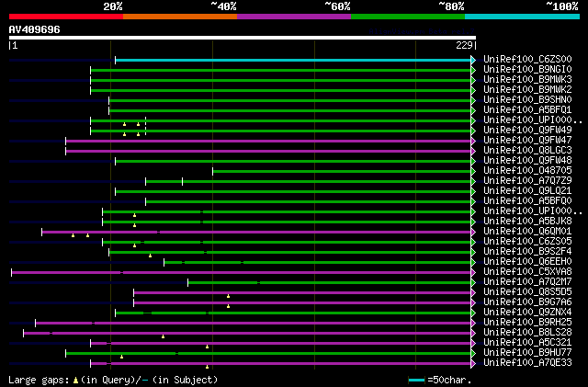Click the UniRef100_Q9LQ21 label

tap(527, 191)
